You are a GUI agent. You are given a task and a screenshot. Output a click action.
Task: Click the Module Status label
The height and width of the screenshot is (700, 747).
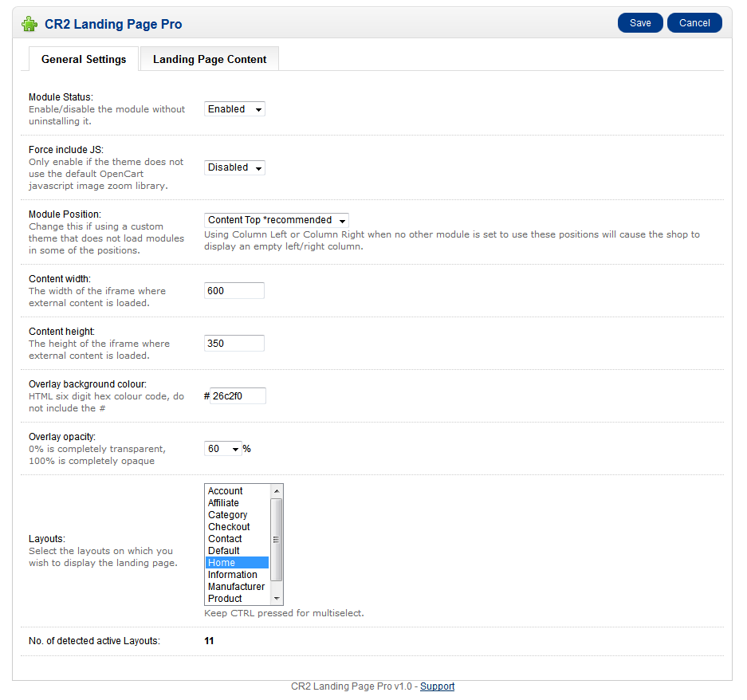coord(61,97)
